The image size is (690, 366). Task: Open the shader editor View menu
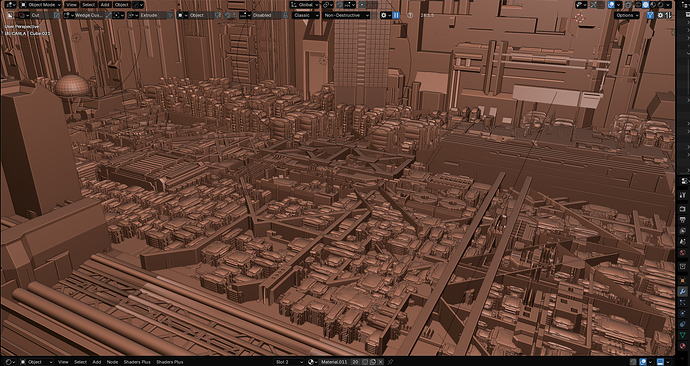click(x=63, y=362)
